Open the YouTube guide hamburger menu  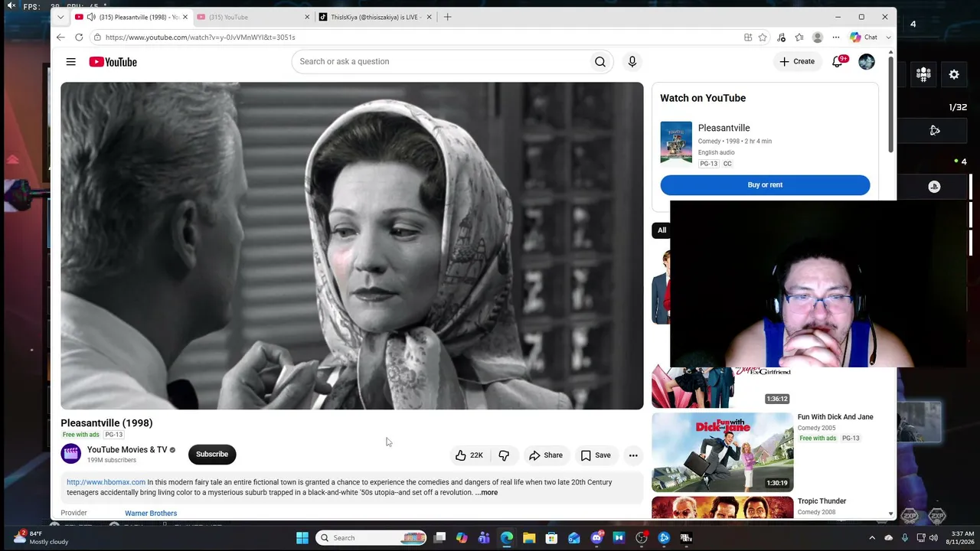[x=70, y=62]
